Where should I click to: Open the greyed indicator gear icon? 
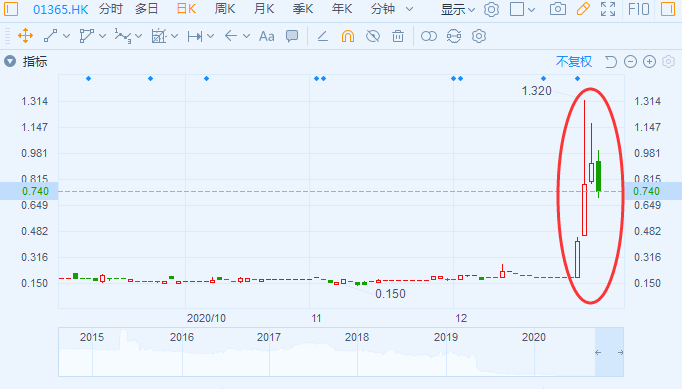[669, 62]
